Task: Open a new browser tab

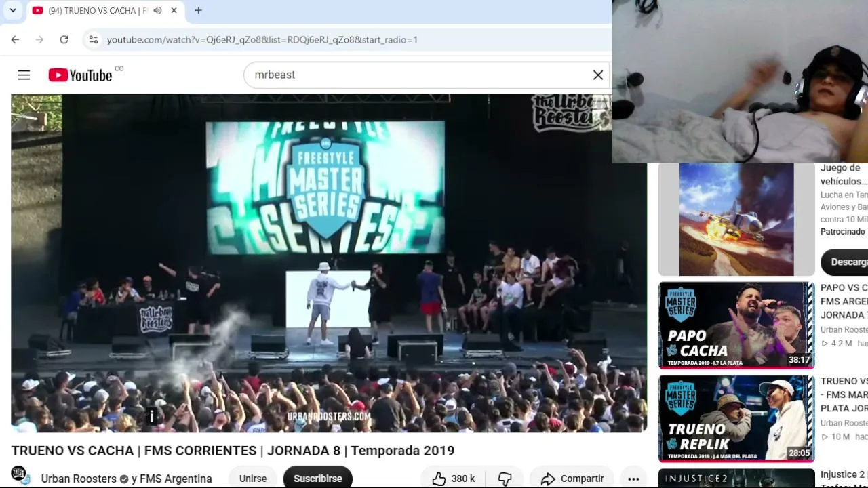Action: pos(198,10)
